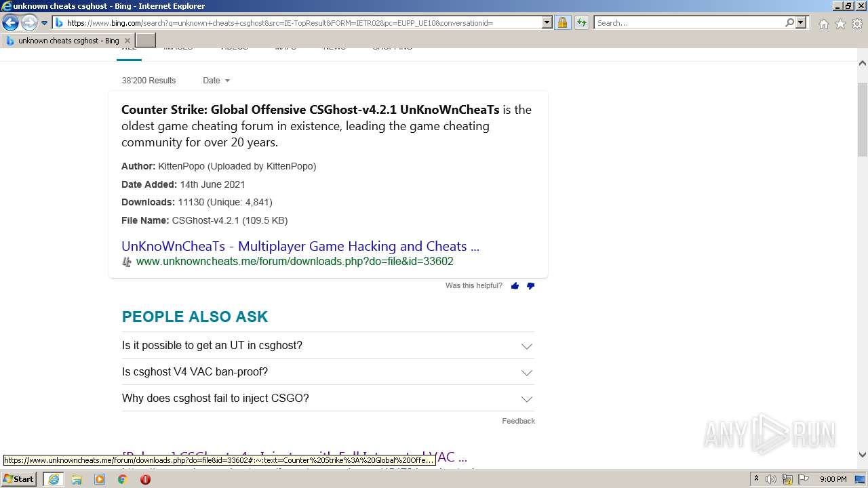This screenshot has height=488, width=868.
Task: Open the Date filter dropdown
Action: [216, 81]
